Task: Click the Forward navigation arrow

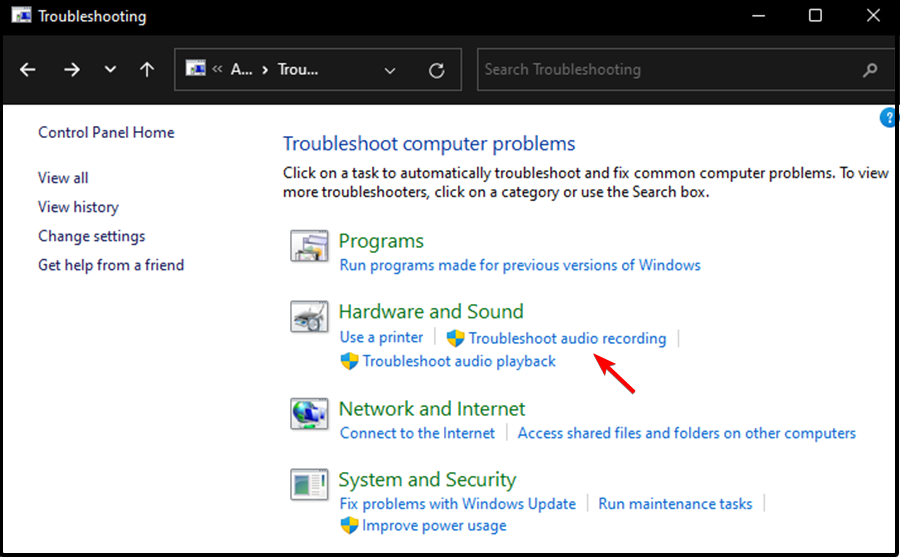Action: 71,70
